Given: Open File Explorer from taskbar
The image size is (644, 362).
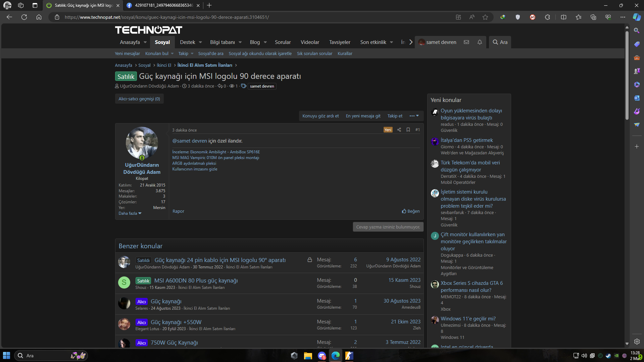Looking at the screenshot, I should 308,356.
